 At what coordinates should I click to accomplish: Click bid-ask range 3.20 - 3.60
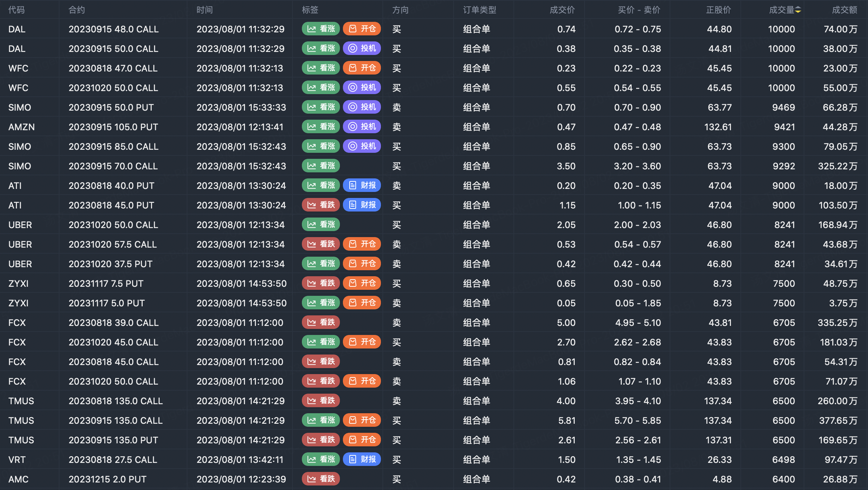[x=637, y=166]
